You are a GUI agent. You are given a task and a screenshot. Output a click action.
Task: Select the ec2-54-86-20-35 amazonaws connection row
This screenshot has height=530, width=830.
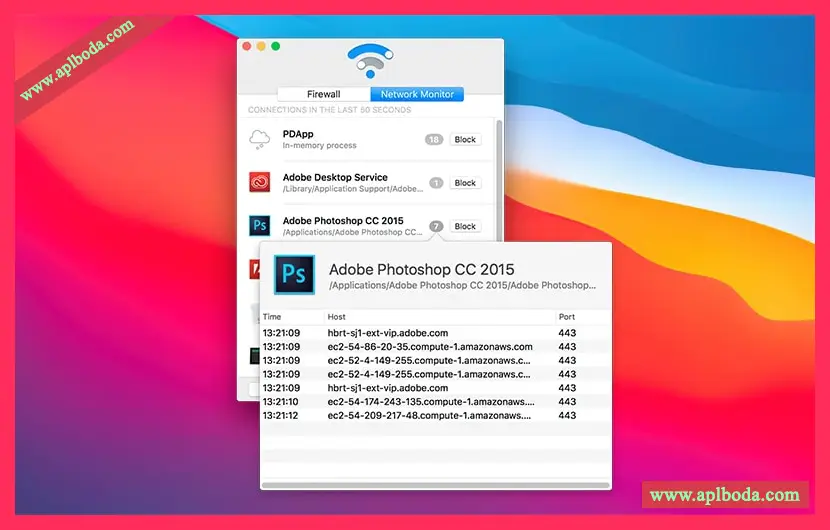click(x=430, y=347)
